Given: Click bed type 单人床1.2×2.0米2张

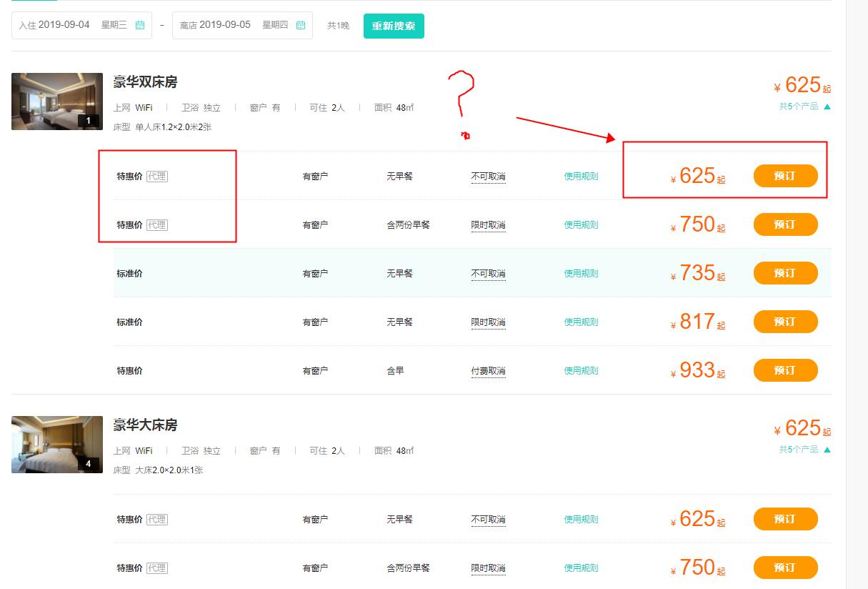Looking at the screenshot, I should (x=173, y=127).
